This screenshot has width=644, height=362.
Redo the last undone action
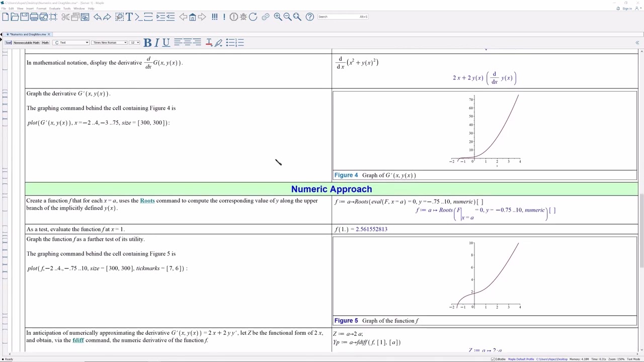107,17
